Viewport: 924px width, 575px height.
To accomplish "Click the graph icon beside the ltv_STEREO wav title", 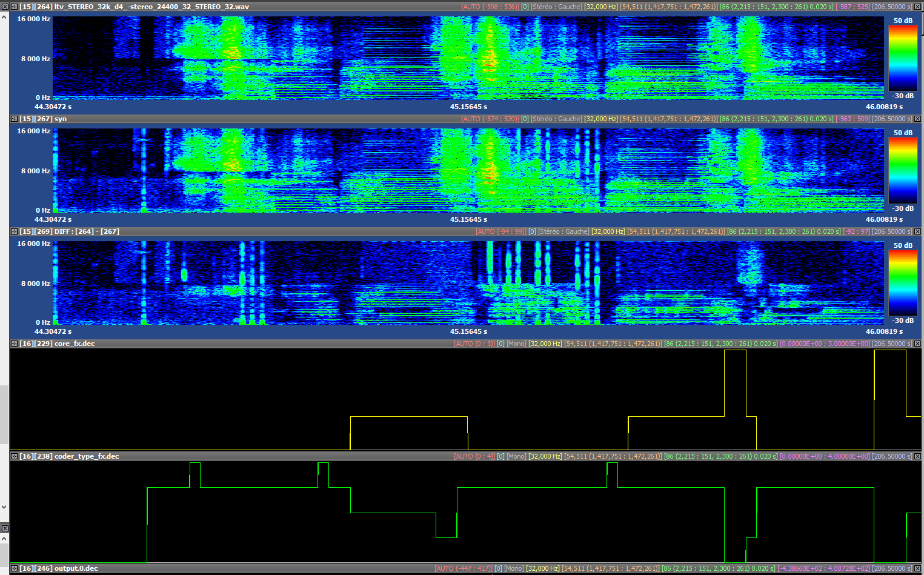I will (x=15, y=7).
